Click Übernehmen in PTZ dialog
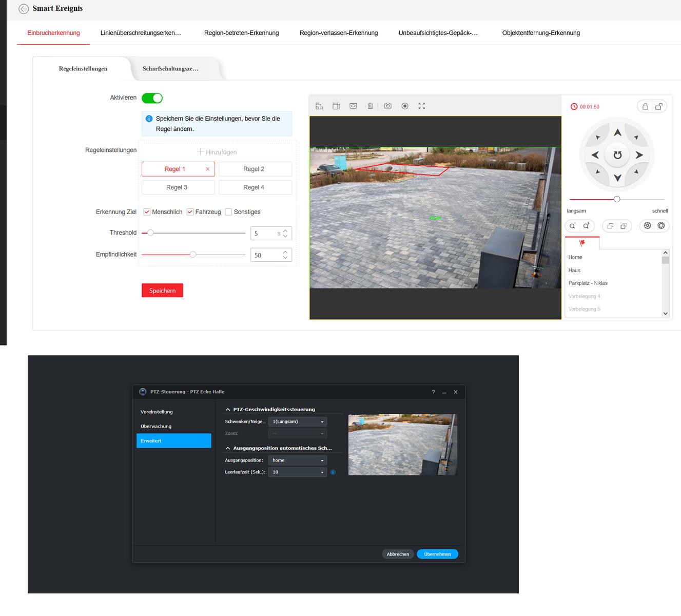 click(437, 554)
